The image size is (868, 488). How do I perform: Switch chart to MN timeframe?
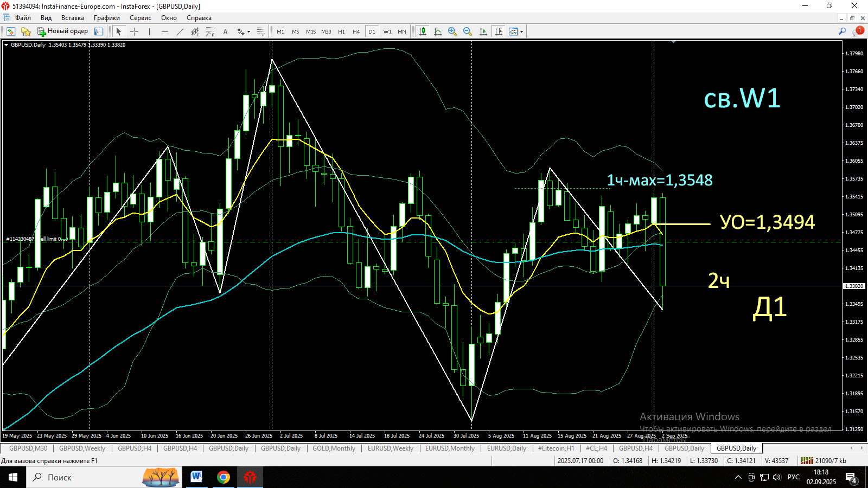click(402, 31)
